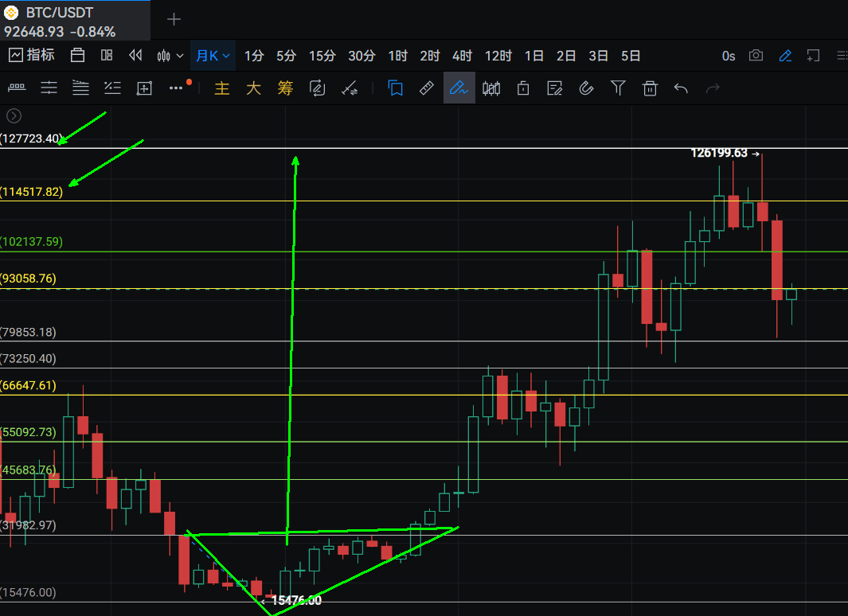848x616 pixels.
Task: Open a new tab with plus button
Action: point(174,19)
